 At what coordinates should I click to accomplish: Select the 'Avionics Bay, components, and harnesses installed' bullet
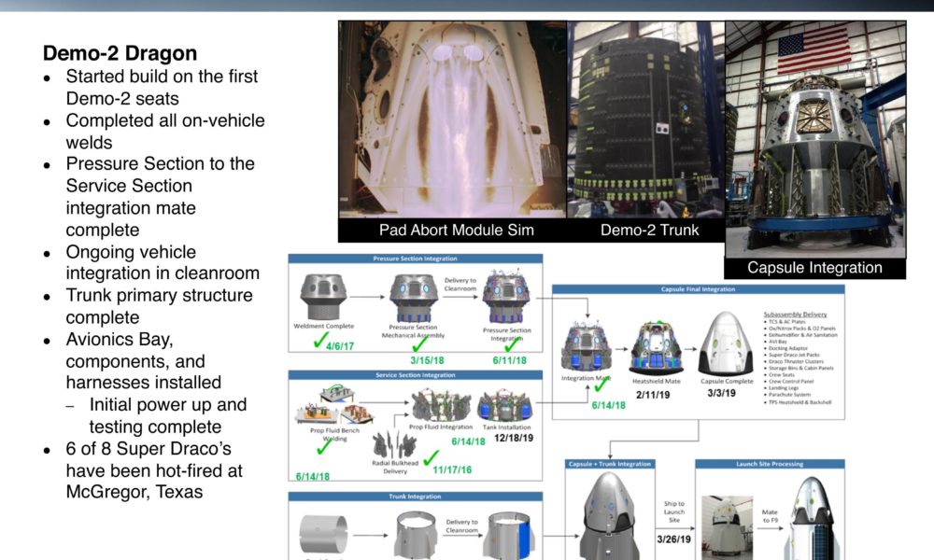coord(144,360)
